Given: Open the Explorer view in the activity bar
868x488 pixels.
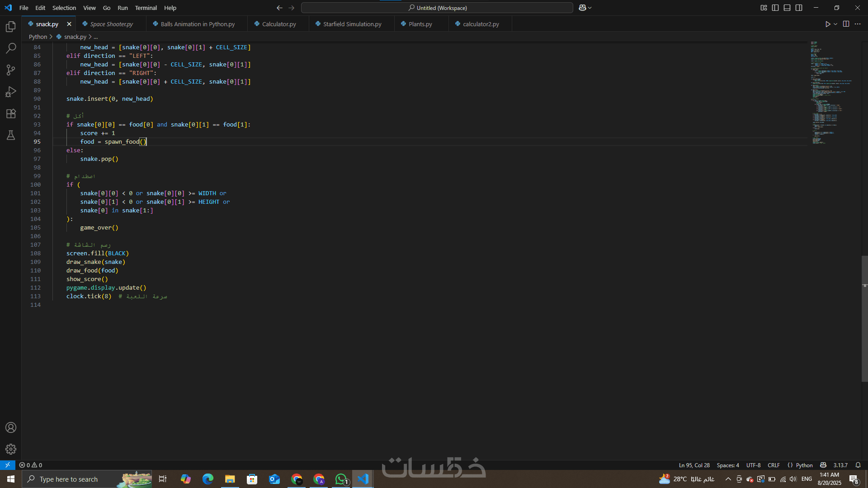Looking at the screenshot, I should pos(11,27).
